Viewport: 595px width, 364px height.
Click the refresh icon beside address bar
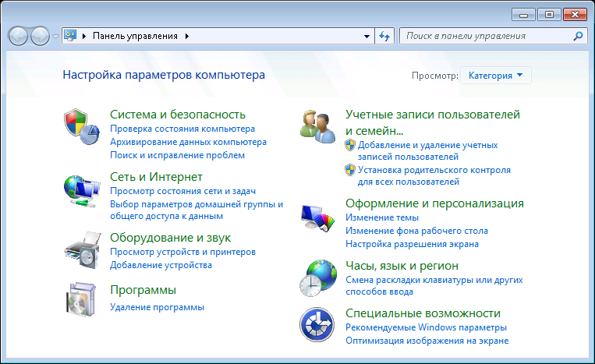click(384, 36)
